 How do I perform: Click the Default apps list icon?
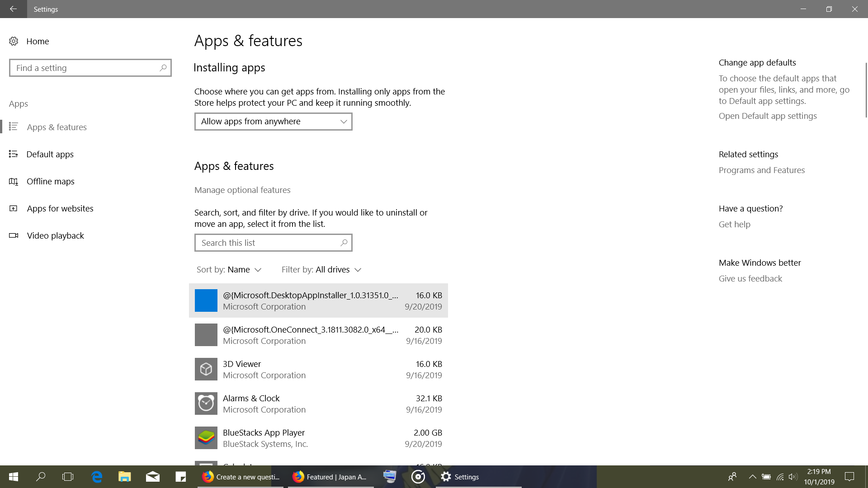(x=14, y=154)
